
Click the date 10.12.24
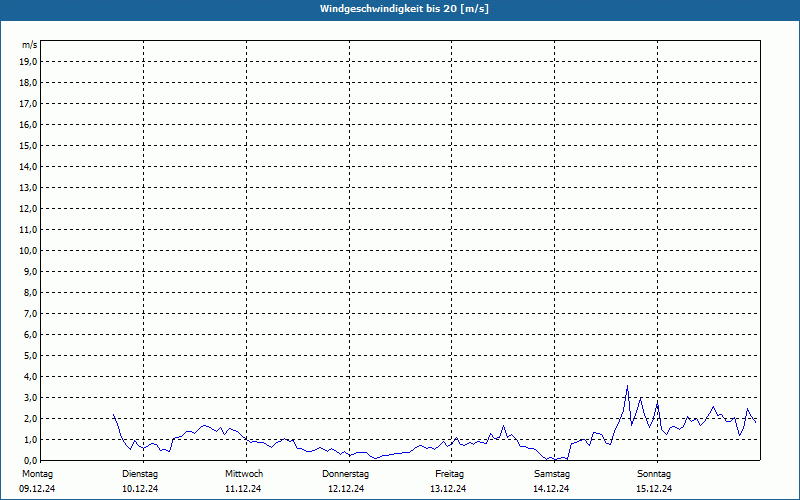(140, 489)
